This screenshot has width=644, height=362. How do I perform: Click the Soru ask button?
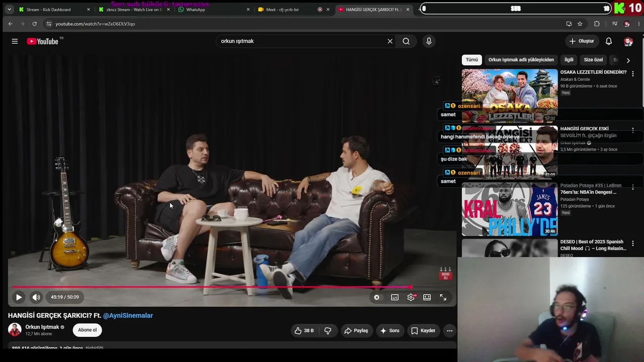click(389, 330)
